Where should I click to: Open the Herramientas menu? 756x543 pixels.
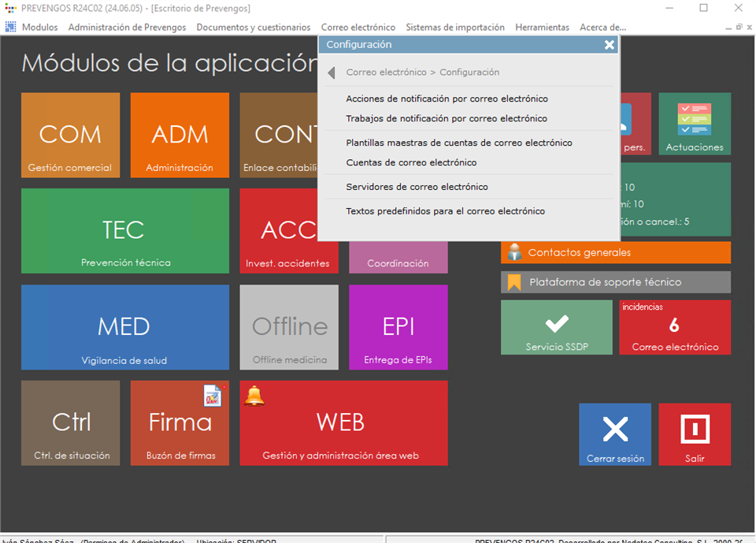tap(542, 27)
